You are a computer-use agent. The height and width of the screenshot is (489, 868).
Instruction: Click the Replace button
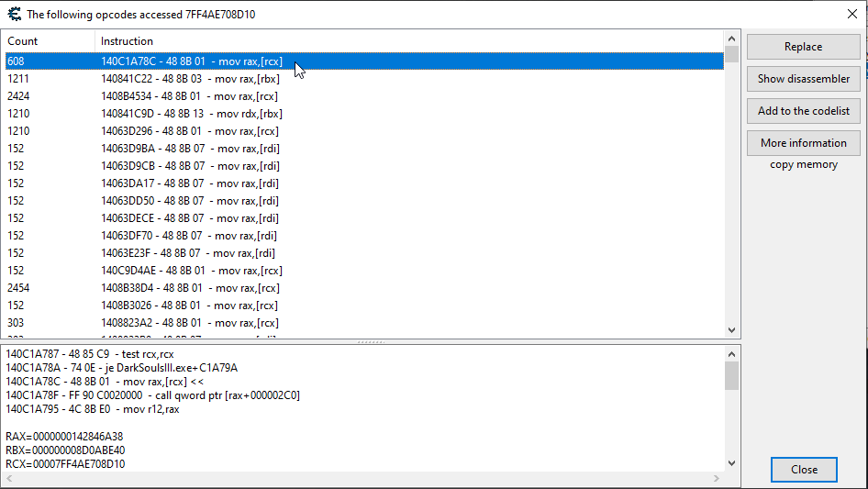point(803,47)
